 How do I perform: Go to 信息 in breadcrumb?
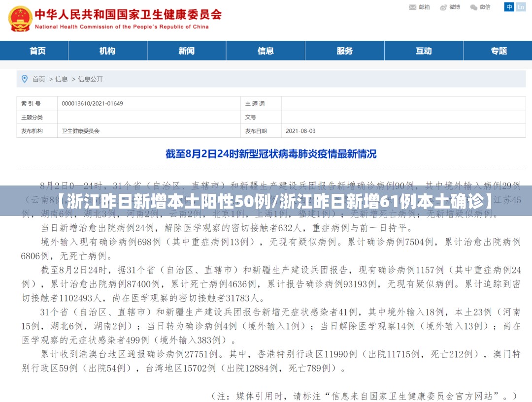click(x=62, y=79)
